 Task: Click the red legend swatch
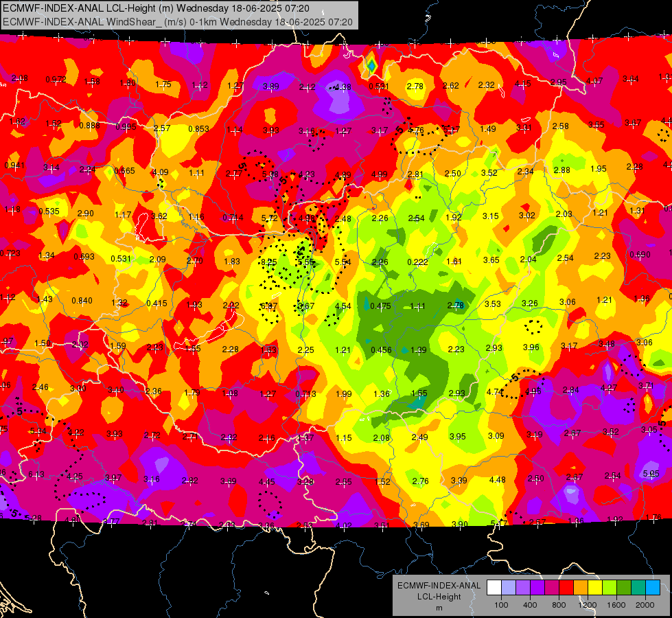click(566, 588)
